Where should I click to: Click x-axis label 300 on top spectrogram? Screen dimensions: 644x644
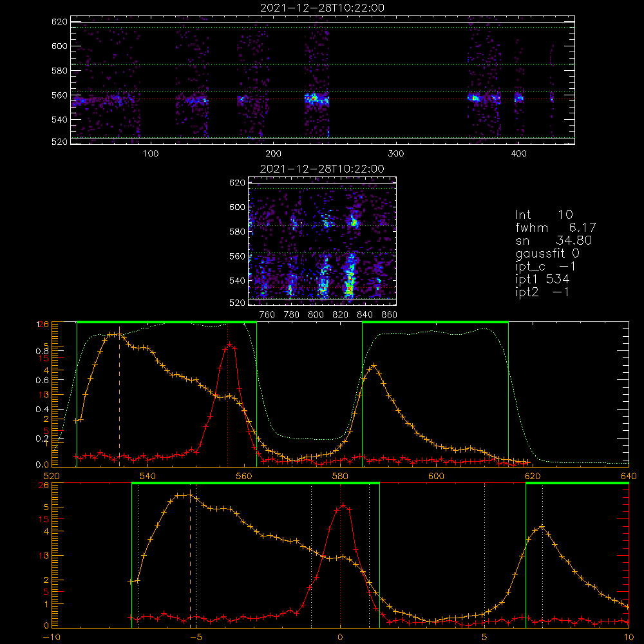(395, 154)
